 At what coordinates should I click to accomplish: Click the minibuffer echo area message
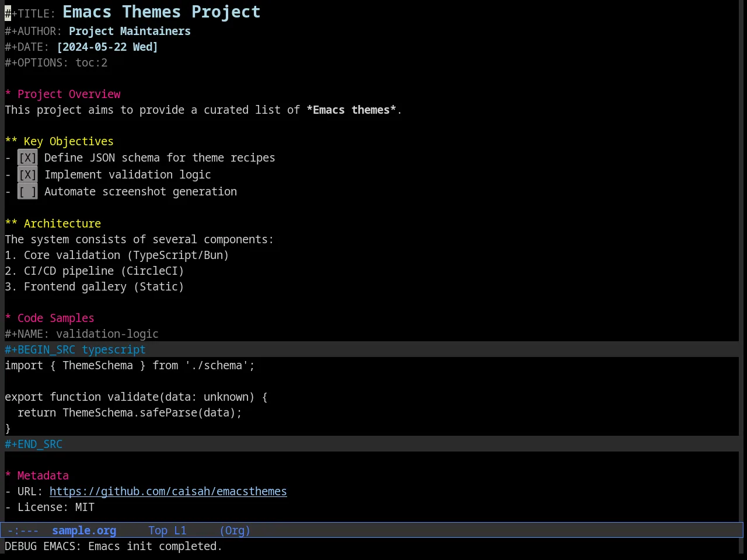[x=113, y=546]
